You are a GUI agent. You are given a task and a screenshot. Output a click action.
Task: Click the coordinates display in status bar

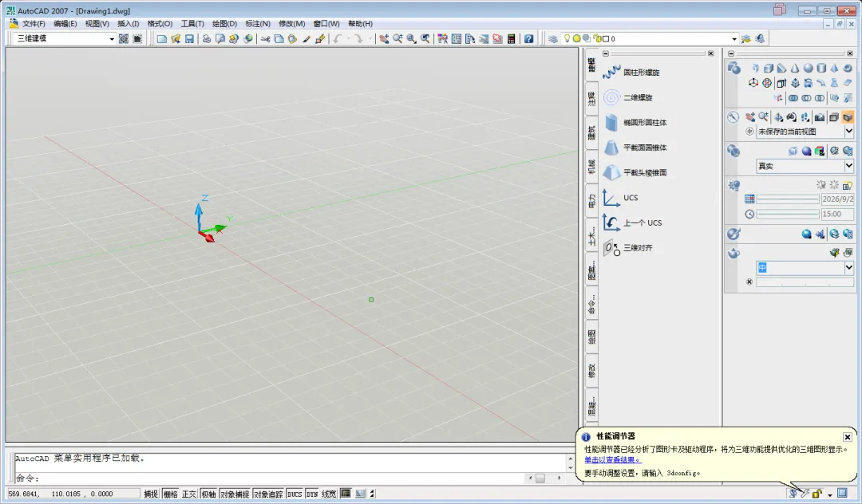(73, 494)
